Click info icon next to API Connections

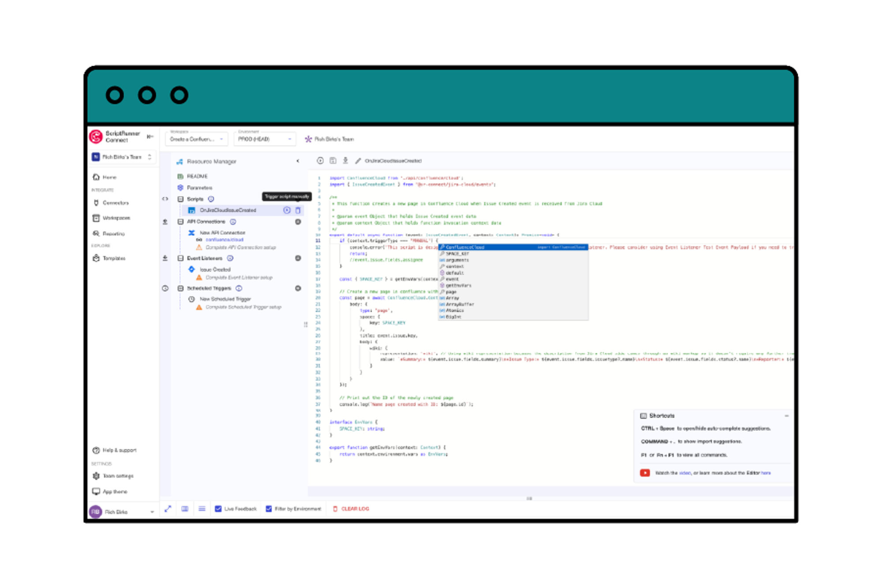point(233,222)
